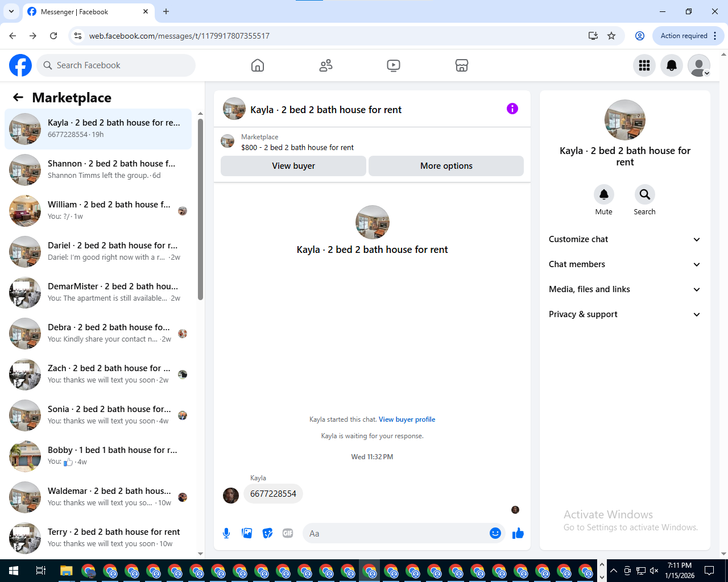Open the Friends icon in top navigation
Screen dimensions: 728x582
(x=326, y=65)
